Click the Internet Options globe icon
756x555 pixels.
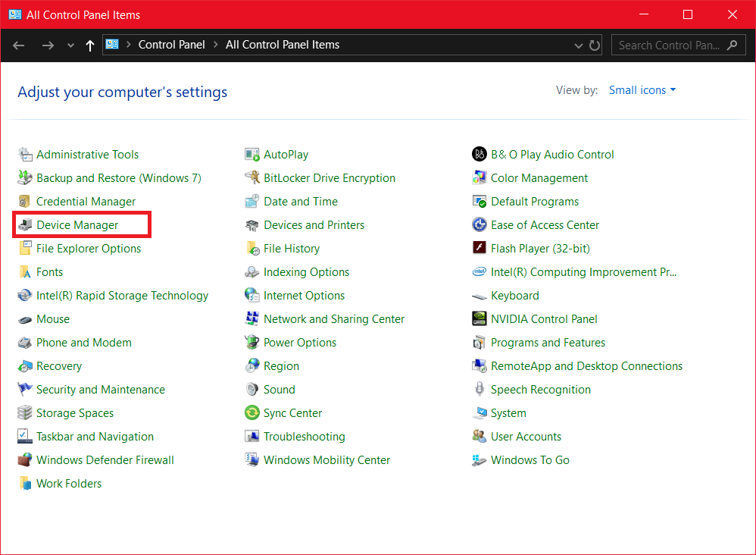click(x=252, y=296)
